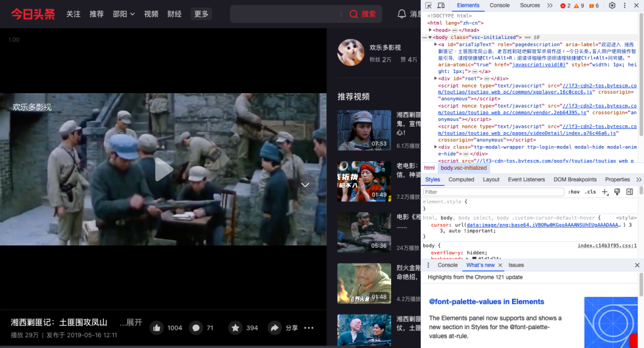Open the 欢乐多影视 author avatar
The image size is (644, 348).
coord(351,53)
